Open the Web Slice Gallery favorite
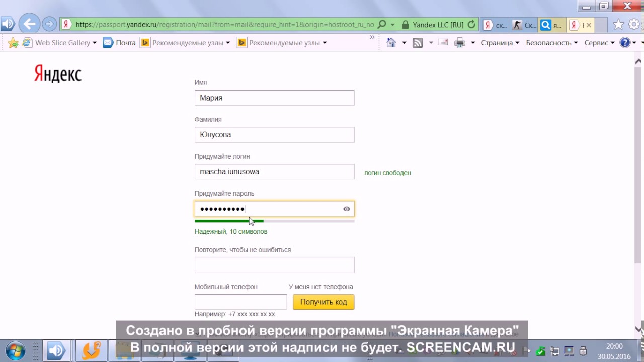 (57, 43)
